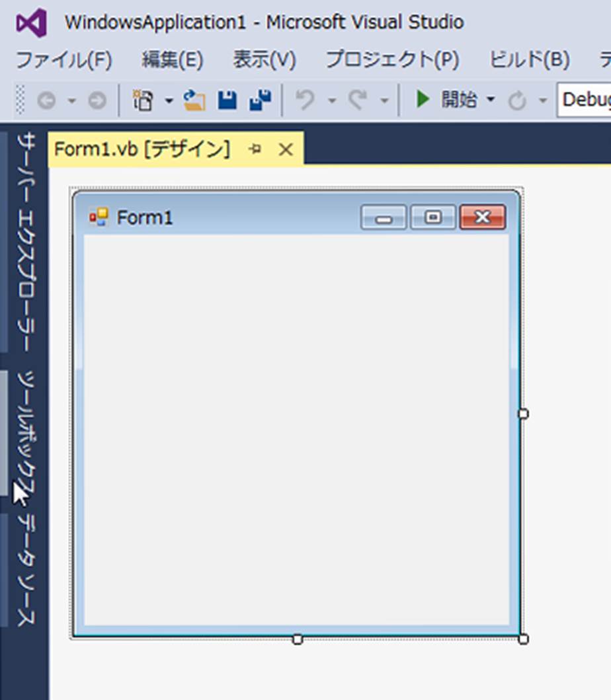The height and width of the screenshot is (700, 611).
Task: Expand the dropdown beside New Project icon
Action: (169, 100)
